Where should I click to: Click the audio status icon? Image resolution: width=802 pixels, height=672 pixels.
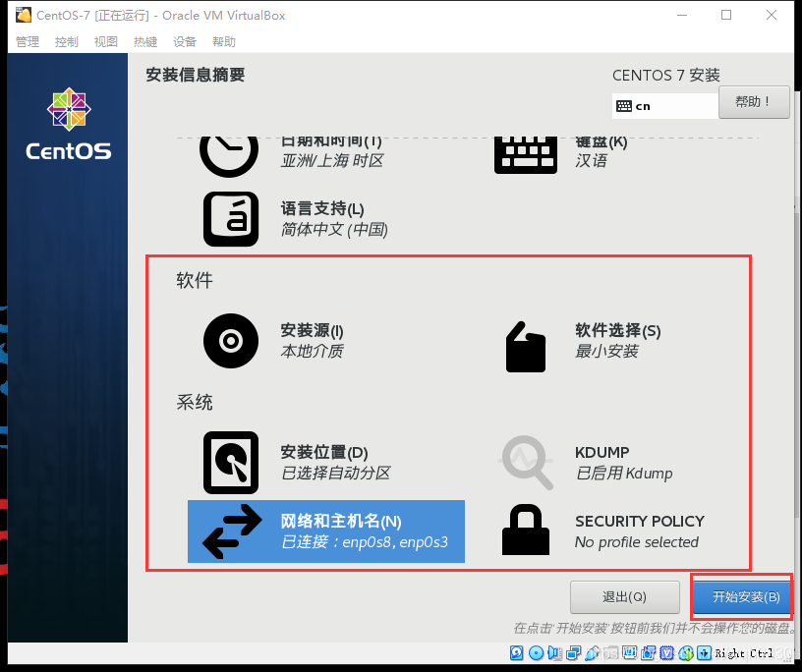554,653
